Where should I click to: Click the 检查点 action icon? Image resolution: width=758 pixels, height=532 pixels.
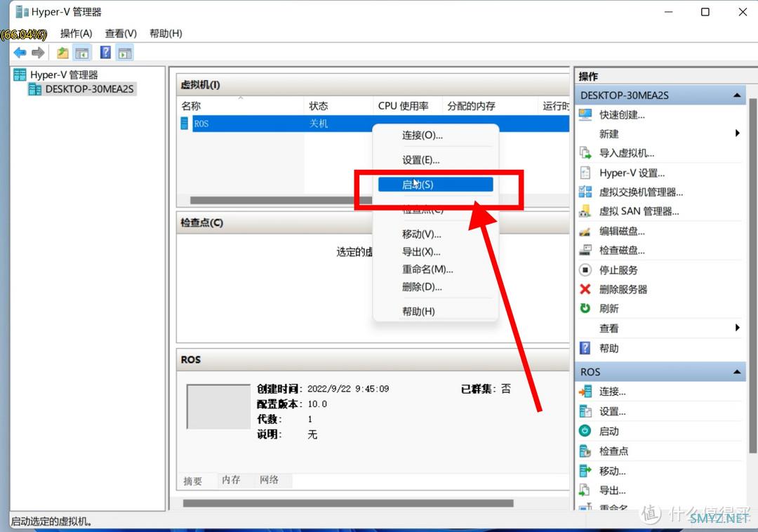pyautogui.click(x=585, y=451)
